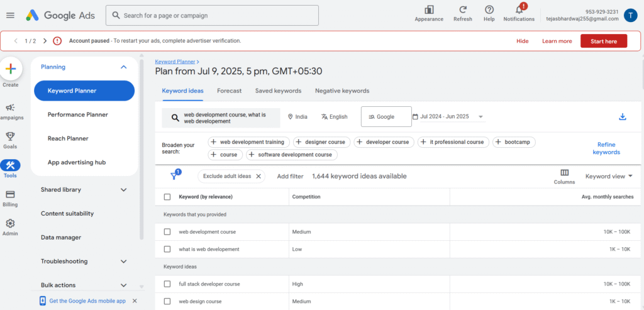The height and width of the screenshot is (310, 644).
Task: Check the full stack developer course row
Action: [x=167, y=284]
